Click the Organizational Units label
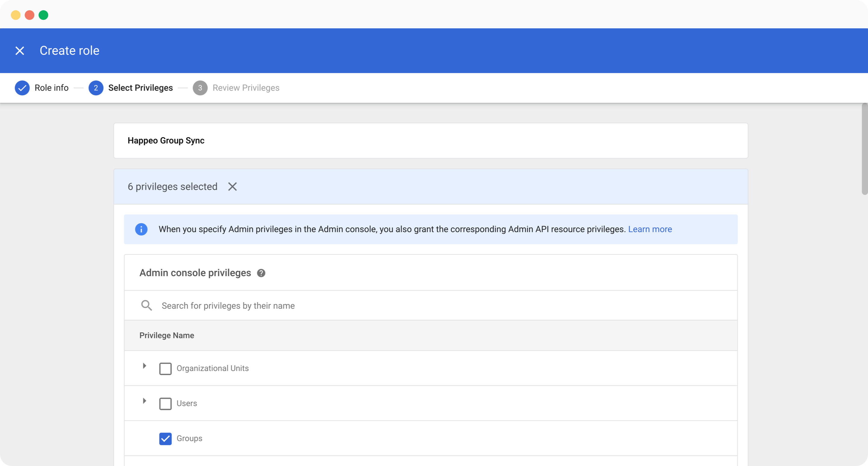868x466 pixels. click(212, 368)
